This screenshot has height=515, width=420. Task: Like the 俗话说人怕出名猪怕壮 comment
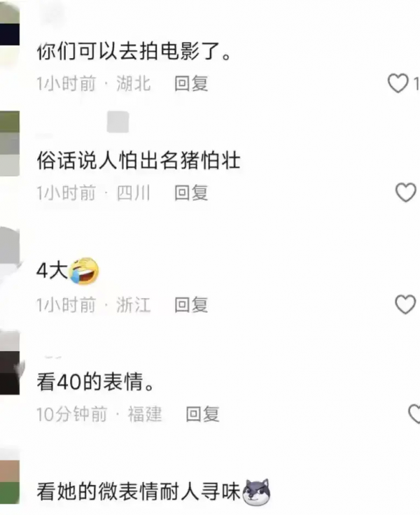405,192
